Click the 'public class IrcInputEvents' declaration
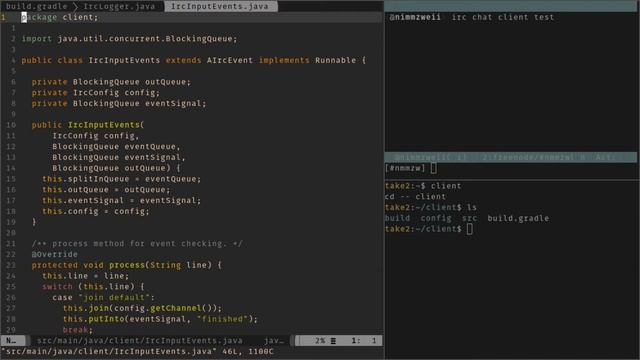Image resolution: width=640 pixels, height=360 pixels. [193, 60]
